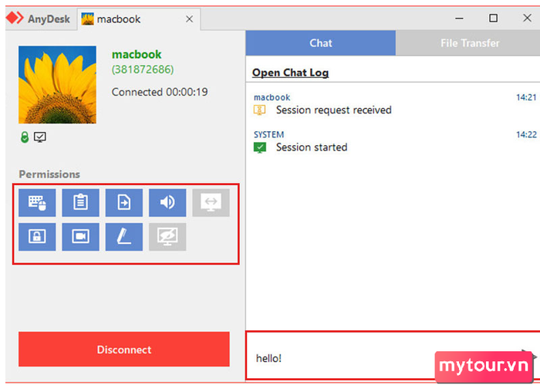Image resolution: width=540 pixels, height=392 pixels.
Task: Click the AnyDesk logo icon
Action: [x=15, y=18]
